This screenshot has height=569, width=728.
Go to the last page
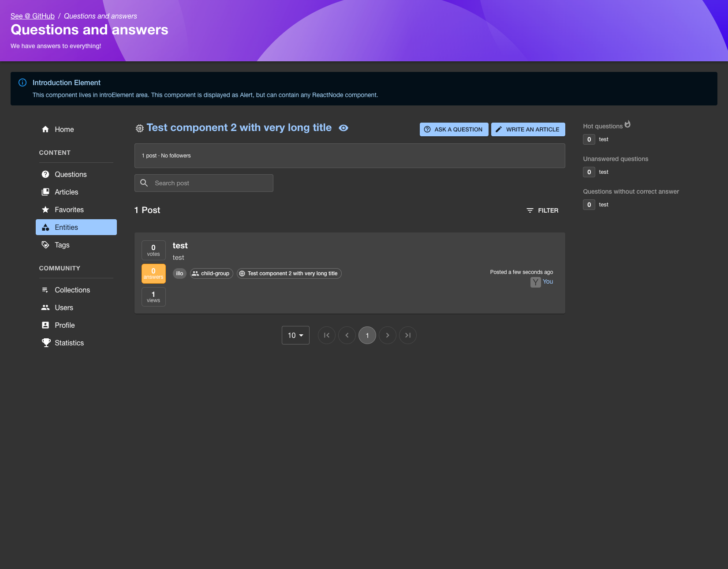coord(408,335)
